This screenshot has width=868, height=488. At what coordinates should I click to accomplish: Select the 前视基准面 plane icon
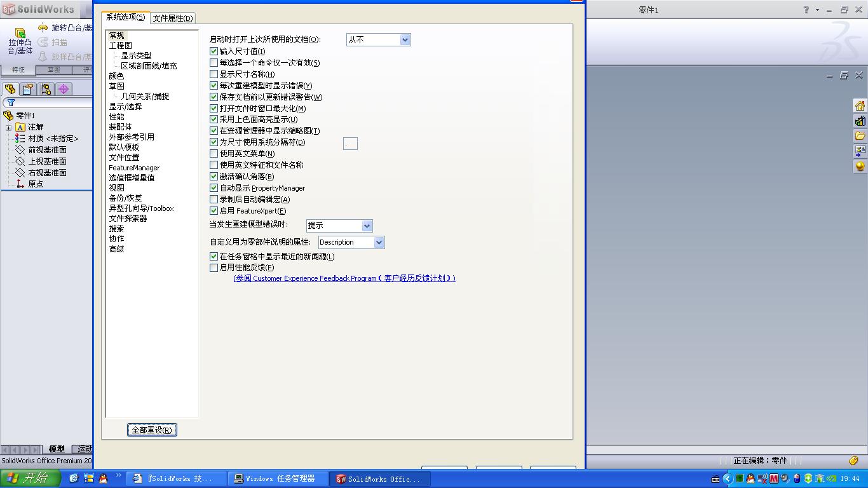pos(20,150)
